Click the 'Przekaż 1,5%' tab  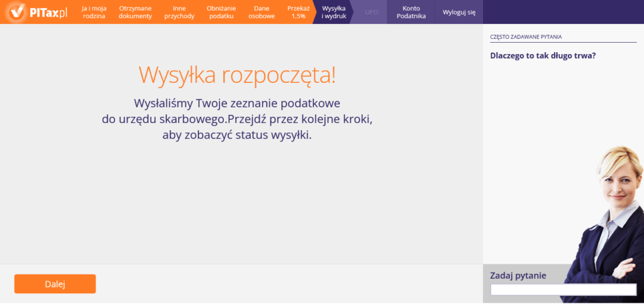[x=298, y=12]
